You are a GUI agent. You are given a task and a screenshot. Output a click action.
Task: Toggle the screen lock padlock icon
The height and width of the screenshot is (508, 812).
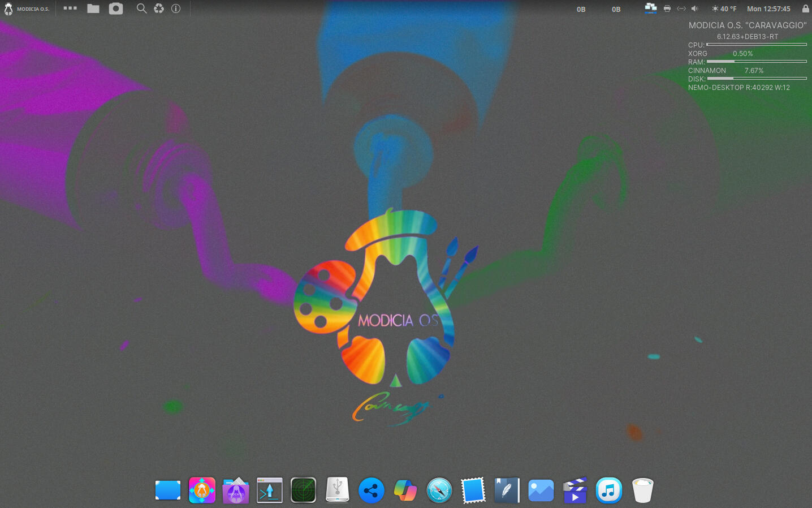(x=805, y=8)
